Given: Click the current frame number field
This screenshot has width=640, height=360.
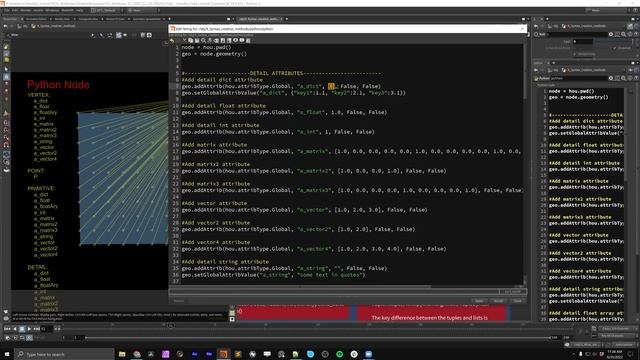Looking at the screenshot, I should coord(47,329).
